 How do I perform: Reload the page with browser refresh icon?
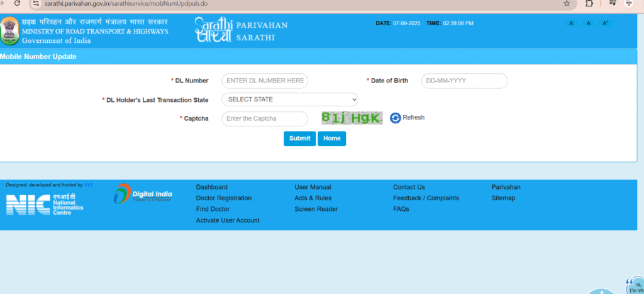(17, 3)
